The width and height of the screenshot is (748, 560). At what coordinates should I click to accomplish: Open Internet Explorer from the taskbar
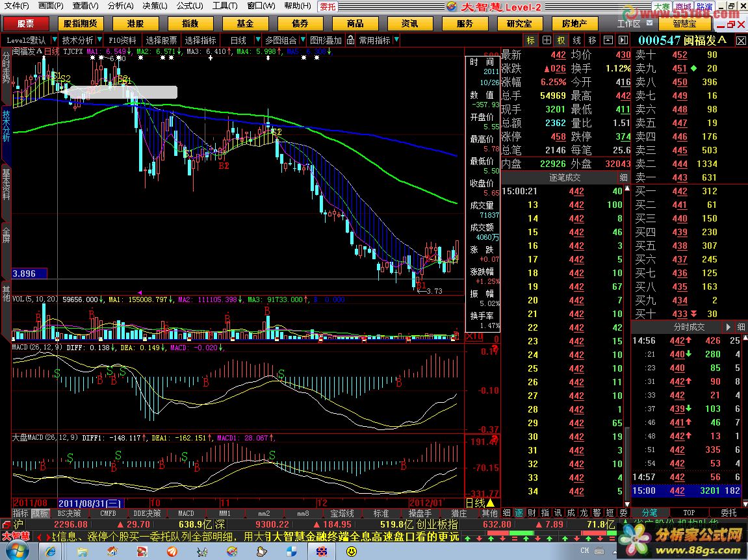click(x=50, y=552)
